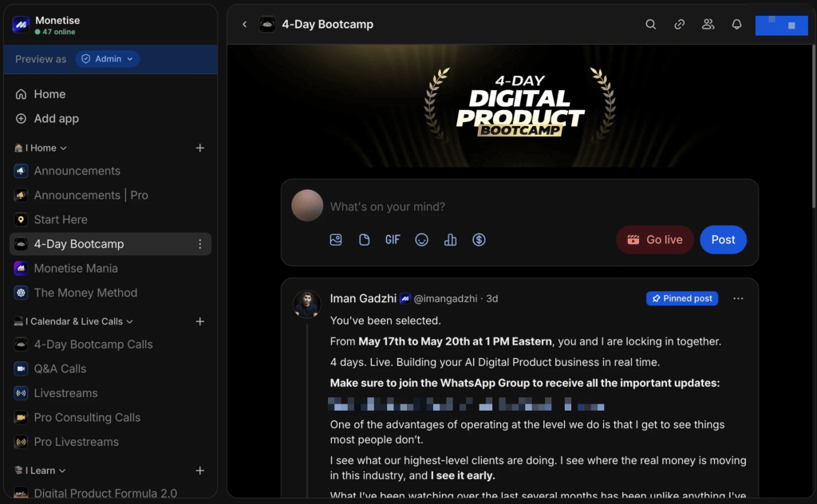Open Pro Consulting Calls
The width and height of the screenshot is (817, 504).
point(110,418)
